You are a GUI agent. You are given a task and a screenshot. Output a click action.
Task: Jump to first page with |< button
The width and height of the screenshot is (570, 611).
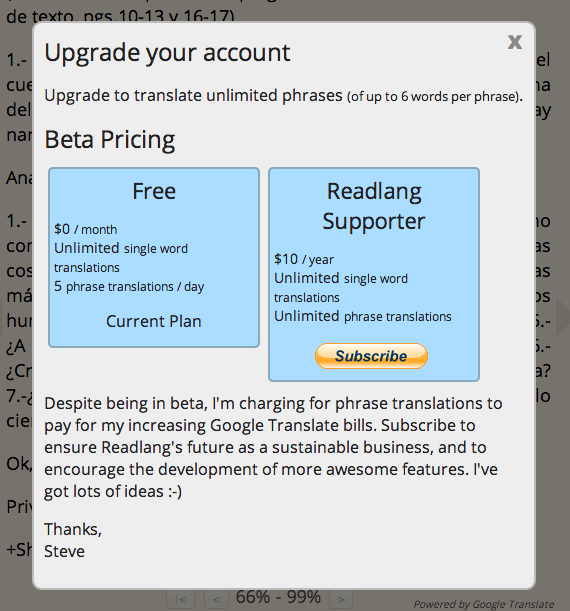click(x=180, y=599)
